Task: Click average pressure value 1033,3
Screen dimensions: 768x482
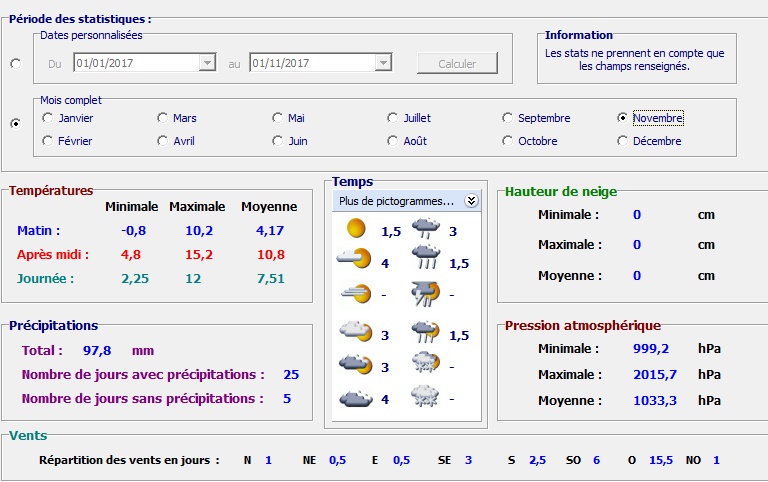Action: click(x=655, y=401)
